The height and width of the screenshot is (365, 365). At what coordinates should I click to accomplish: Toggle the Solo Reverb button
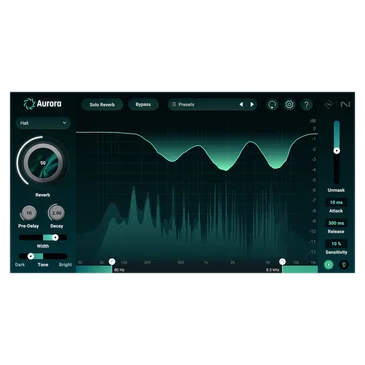102,105
